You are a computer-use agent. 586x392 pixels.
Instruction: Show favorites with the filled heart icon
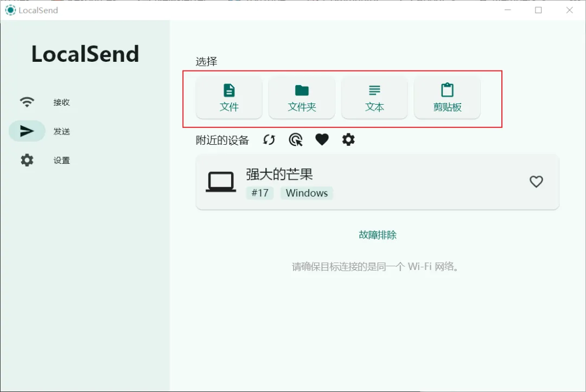pyautogui.click(x=322, y=140)
